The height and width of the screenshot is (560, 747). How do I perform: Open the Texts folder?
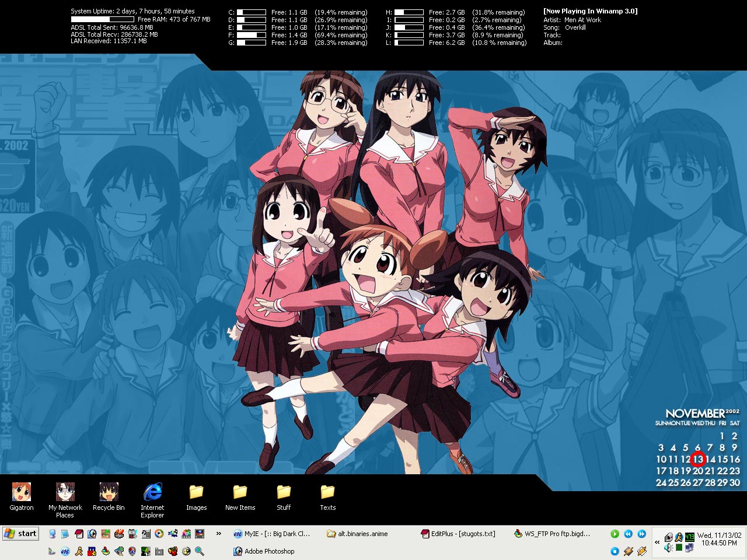pyautogui.click(x=327, y=497)
